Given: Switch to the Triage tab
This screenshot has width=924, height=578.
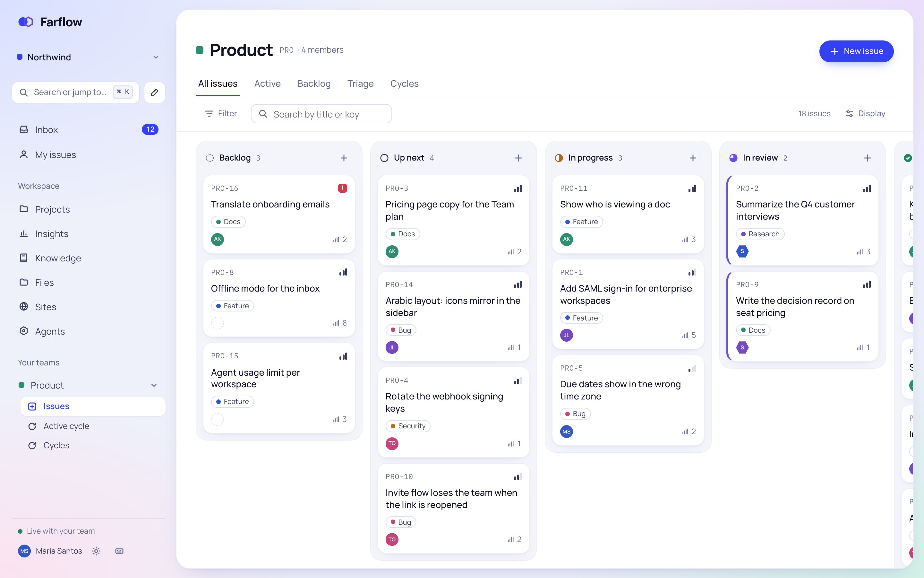Looking at the screenshot, I should pos(360,84).
